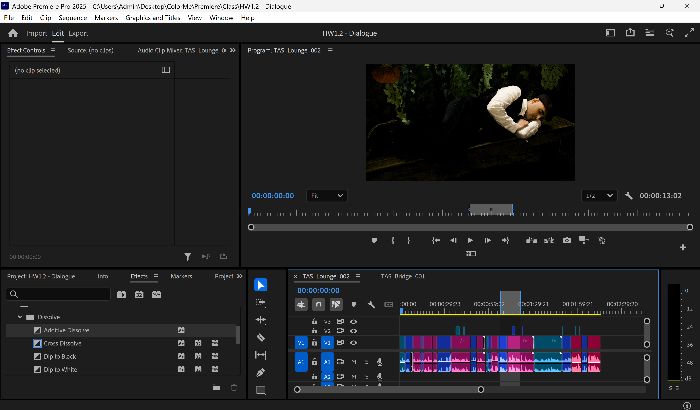This screenshot has width=700, height=410.
Task: Open the header search icon
Action: pos(669,33)
